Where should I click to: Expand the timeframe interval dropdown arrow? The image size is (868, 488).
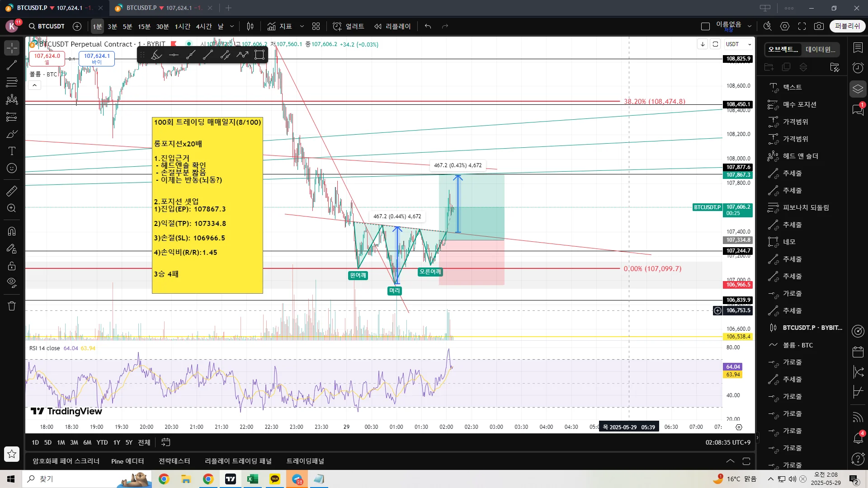[x=232, y=26]
